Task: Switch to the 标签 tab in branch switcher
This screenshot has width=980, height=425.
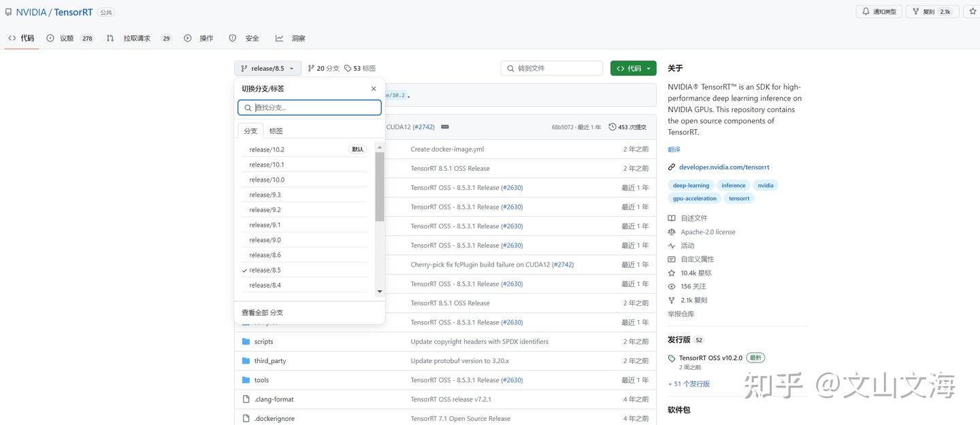Action: point(275,130)
